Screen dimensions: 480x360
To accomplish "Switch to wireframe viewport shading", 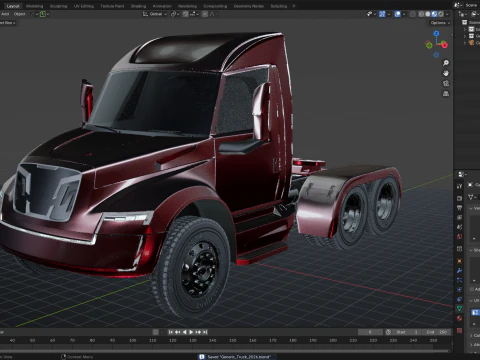I will (x=421, y=14).
